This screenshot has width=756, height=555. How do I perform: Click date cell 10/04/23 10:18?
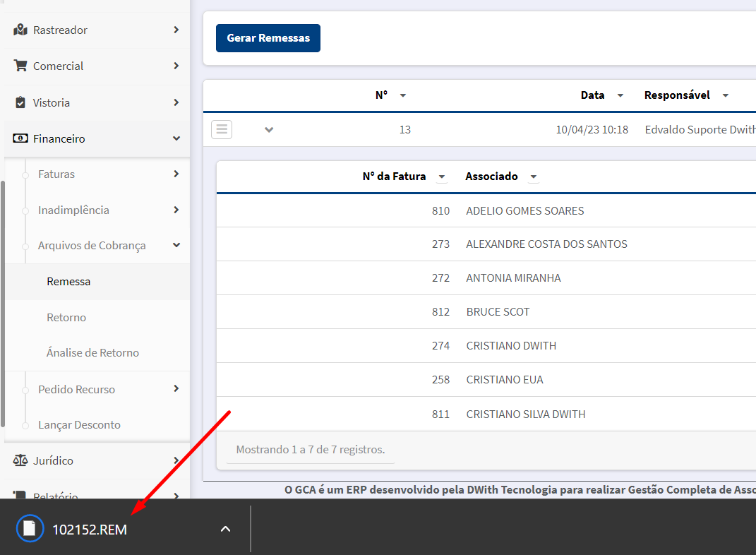pos(592,130)
